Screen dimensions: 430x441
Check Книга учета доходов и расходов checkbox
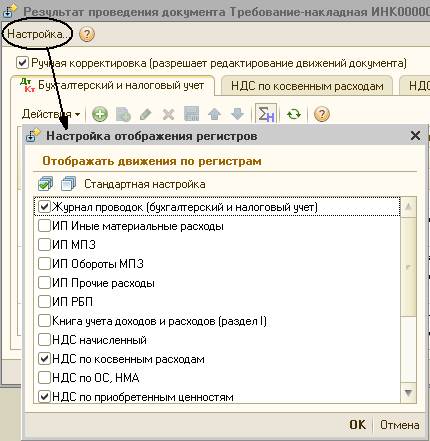coord(44,321)
